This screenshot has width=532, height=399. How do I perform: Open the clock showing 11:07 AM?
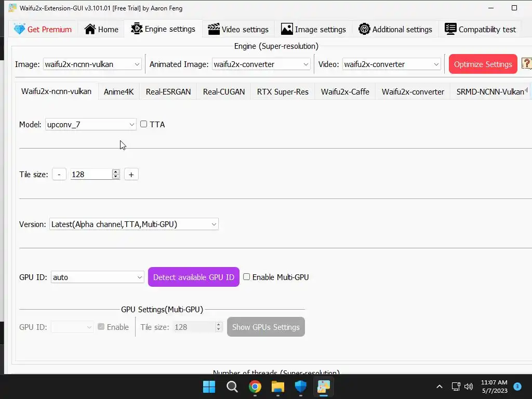(x=495, y=387)
